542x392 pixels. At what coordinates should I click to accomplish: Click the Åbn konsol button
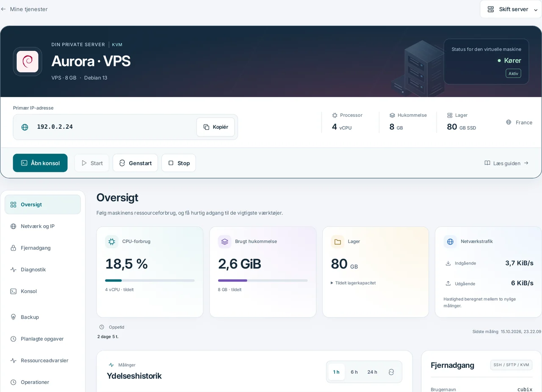40,163
